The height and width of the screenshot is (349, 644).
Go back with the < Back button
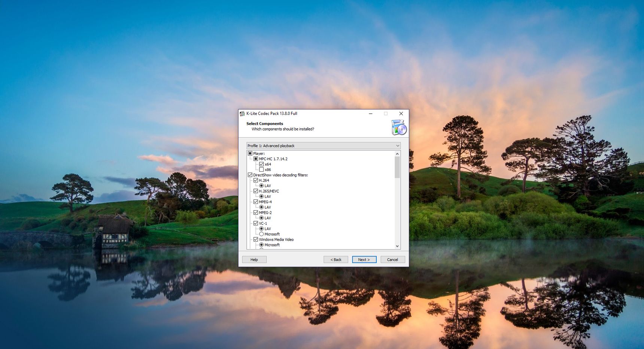[336, 259]
